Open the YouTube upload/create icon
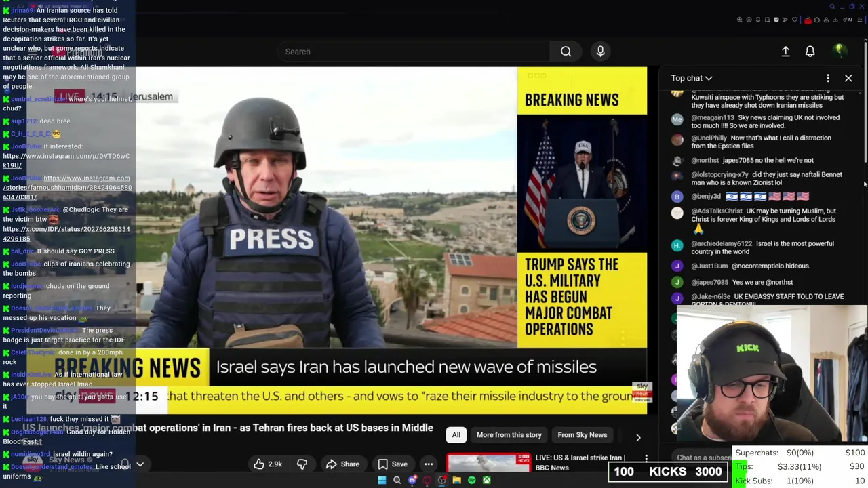 point(785,52)
